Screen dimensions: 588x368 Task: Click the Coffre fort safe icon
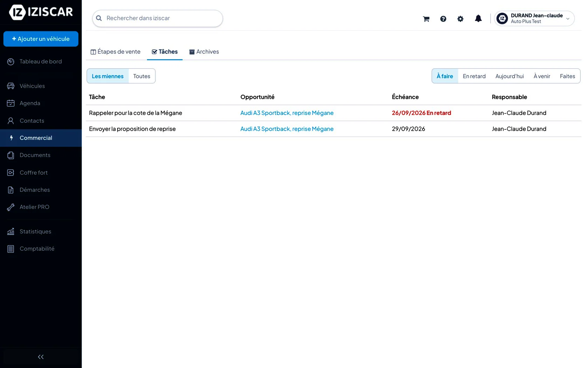11,172
